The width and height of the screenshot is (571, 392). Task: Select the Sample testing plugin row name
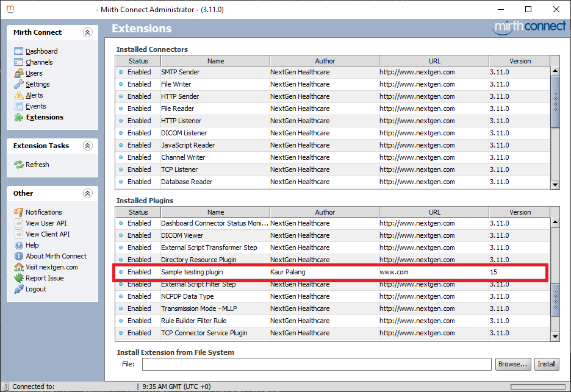click(x=192, y=272)
